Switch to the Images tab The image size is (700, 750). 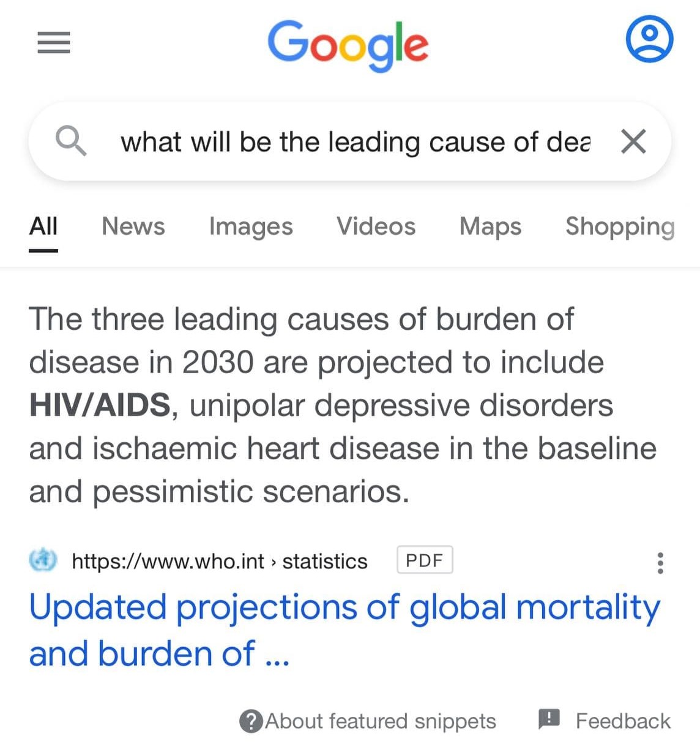coord(251,226)
